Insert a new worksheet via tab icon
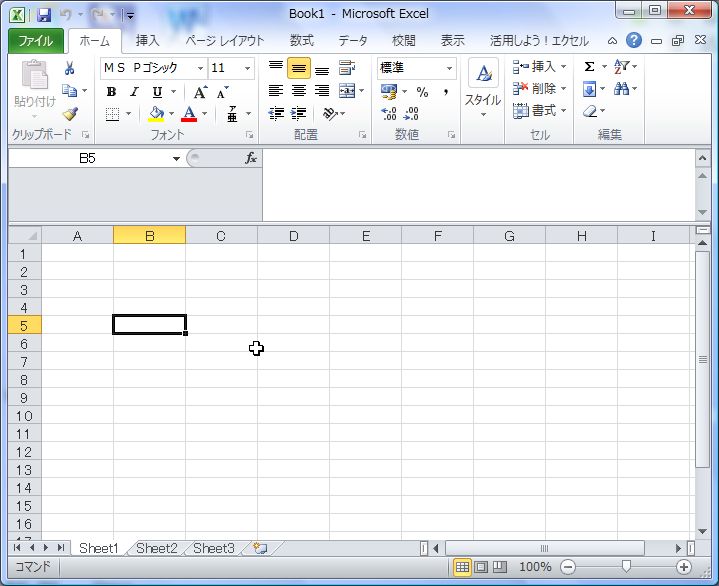The image size is (719, 586). (260, 548)
